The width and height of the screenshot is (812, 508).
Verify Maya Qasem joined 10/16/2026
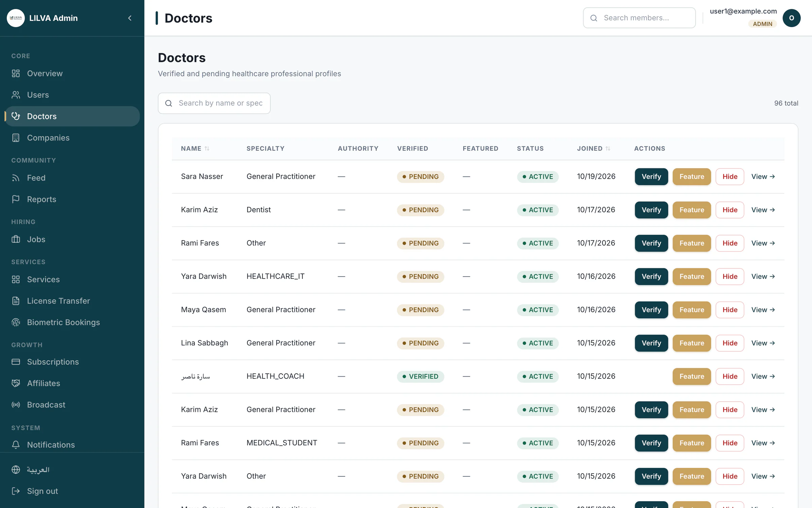(x=651, y=310)
